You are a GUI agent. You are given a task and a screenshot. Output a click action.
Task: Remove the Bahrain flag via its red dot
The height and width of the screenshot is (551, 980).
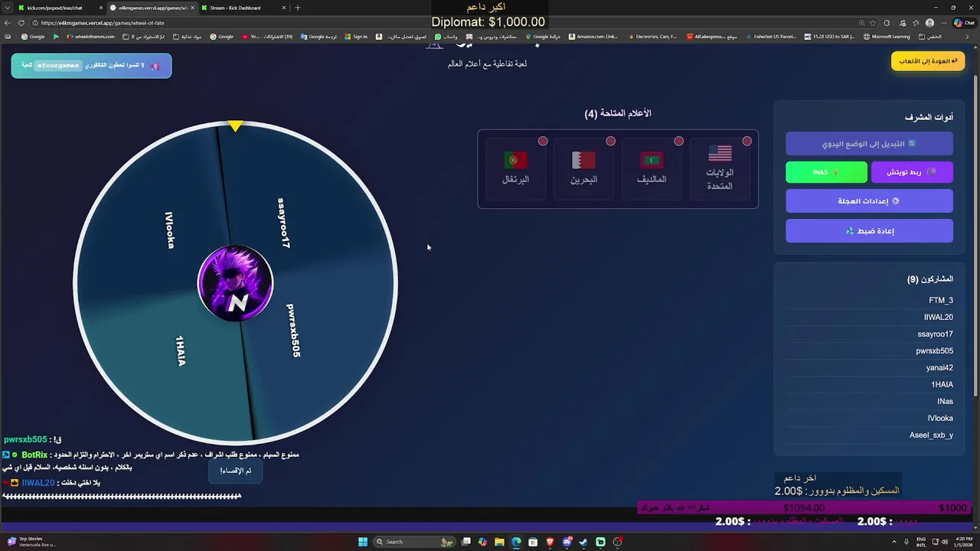point(611,141)
